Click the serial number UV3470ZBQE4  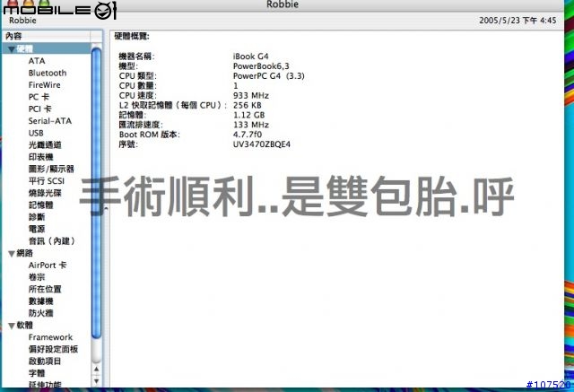coord(262,144)
